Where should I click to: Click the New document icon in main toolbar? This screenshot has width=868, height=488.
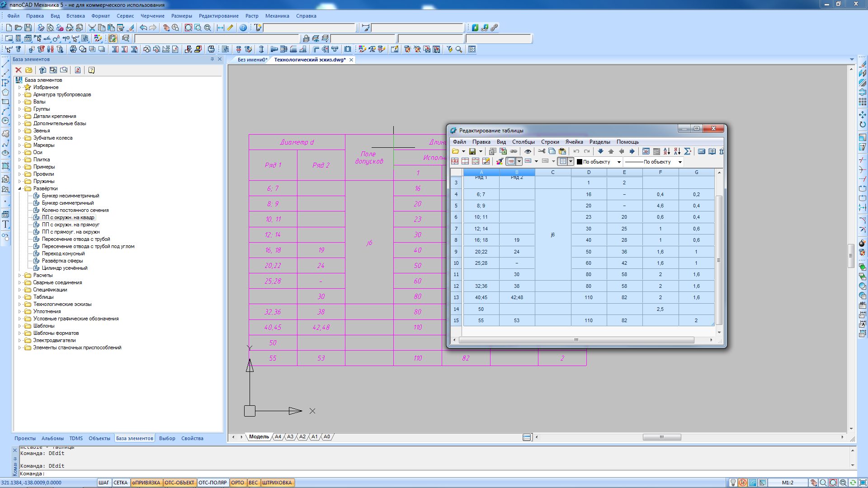(x=9, y=28)
